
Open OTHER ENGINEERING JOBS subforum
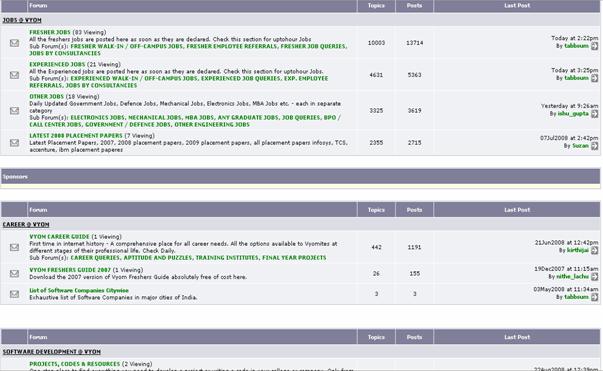pyautogui.click(x=212, y=125)
